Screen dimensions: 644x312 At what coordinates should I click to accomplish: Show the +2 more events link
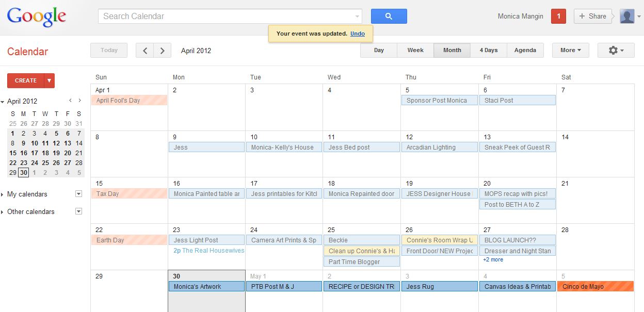(x=493, y=260)
